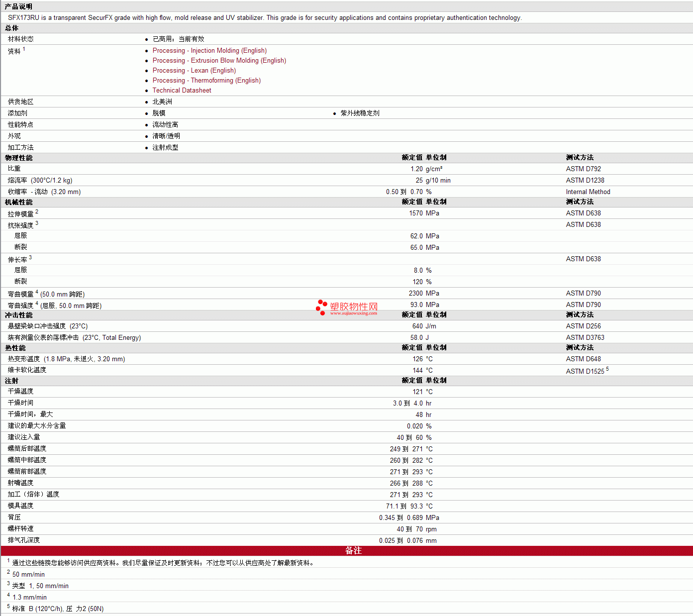Screen dimensions: 693x616
Task: Click footnote 5 text 标准 B (120°C/h)
Action: (x=37, y=609)
